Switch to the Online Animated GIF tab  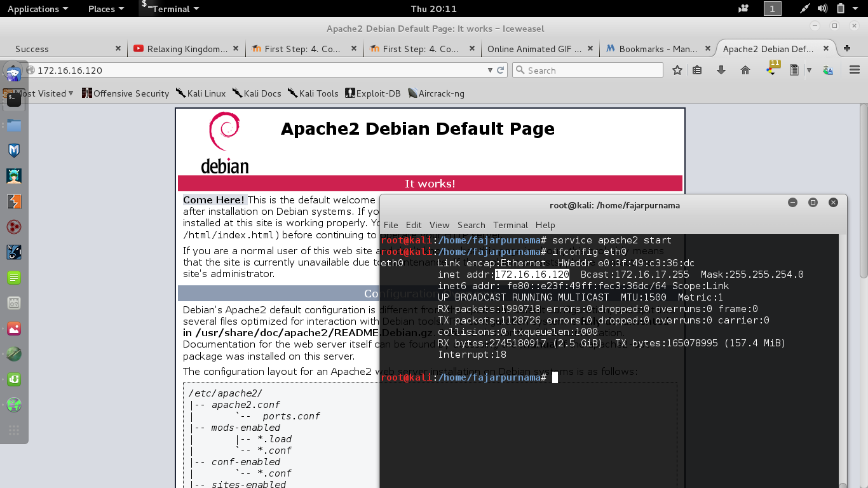click(541, 49)
